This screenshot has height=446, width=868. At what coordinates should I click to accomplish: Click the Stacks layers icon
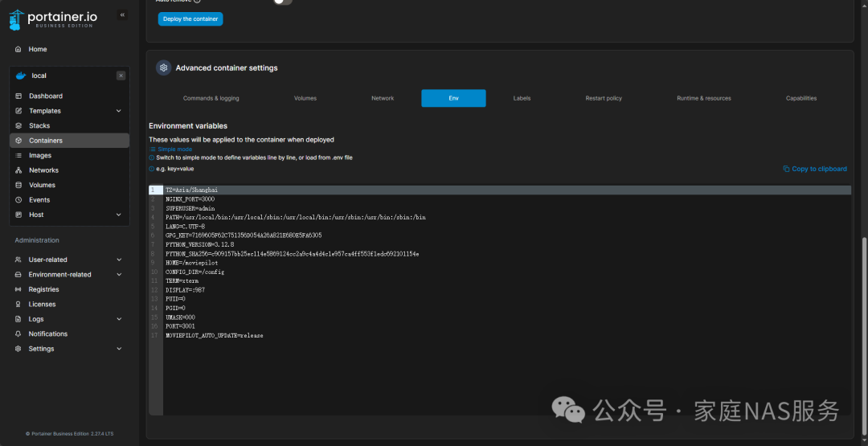[18, 125]
